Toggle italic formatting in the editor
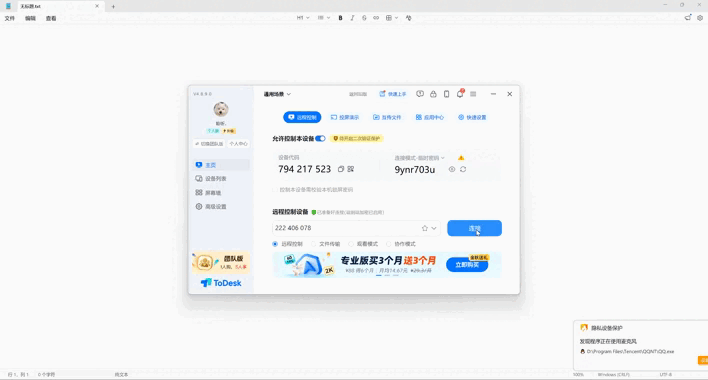Viewport: 708px width, 380px height. (352, 18)
